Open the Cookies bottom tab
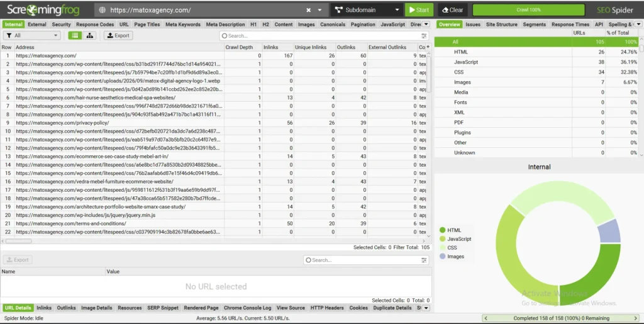The width and height of the screenshot is (644, 324). click(358, 308)
